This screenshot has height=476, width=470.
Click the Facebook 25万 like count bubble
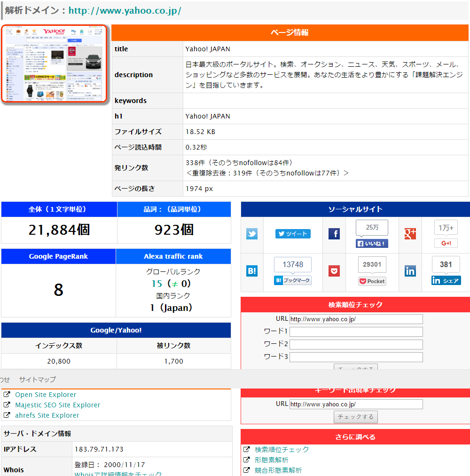(x=372, y=227)
